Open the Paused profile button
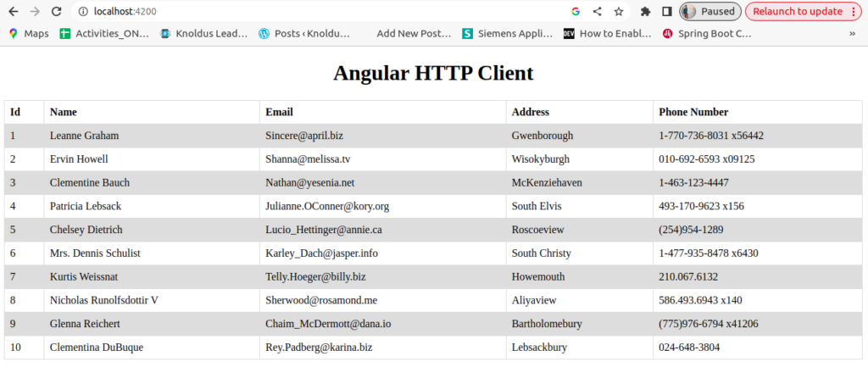The image size is (868, 373). click(710, 12)
